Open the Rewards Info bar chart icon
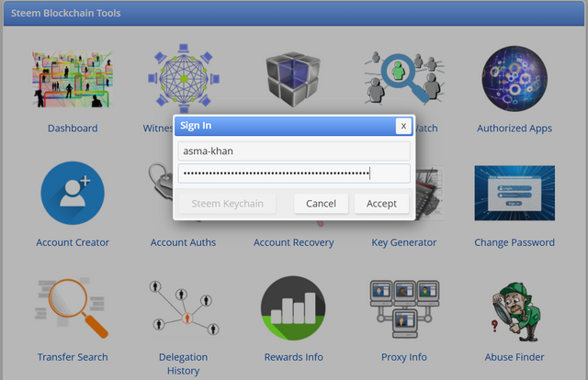588x380 pixels. (x=293, y=308)
